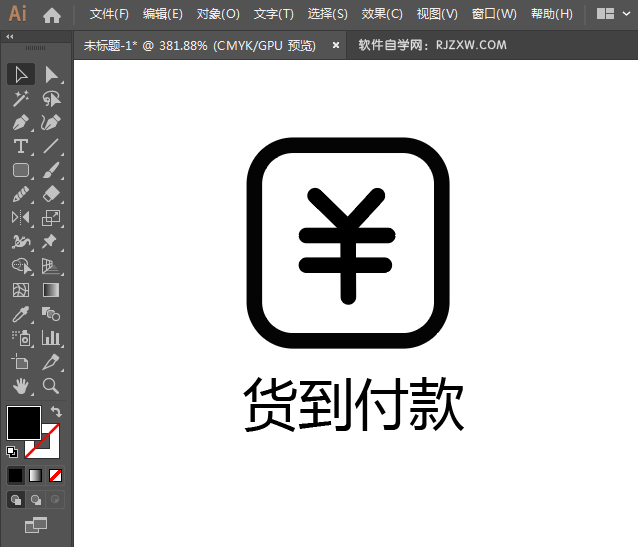
Task: Click the 货到付款 text on canvas
Action: (x=353, y=404)
